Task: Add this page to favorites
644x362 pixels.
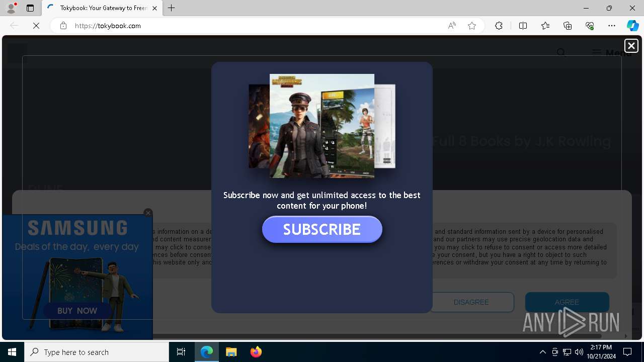Action: coord(472,26)
